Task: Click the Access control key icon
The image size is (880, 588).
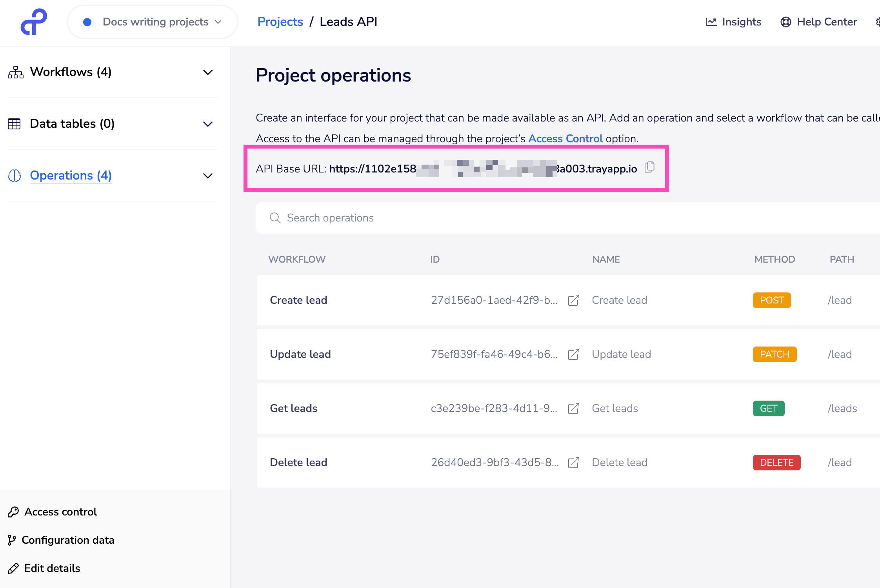Action: (13, 512)
